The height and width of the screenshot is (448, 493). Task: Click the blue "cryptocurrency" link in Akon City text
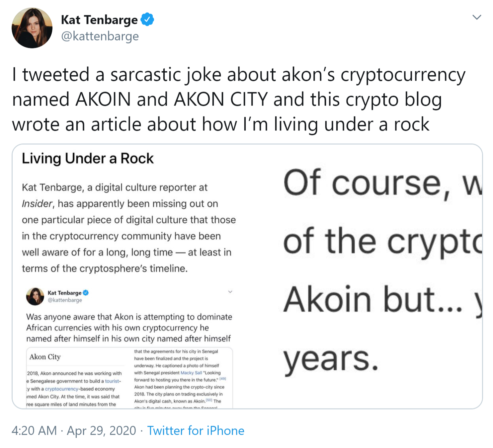(x=62, y=389)
